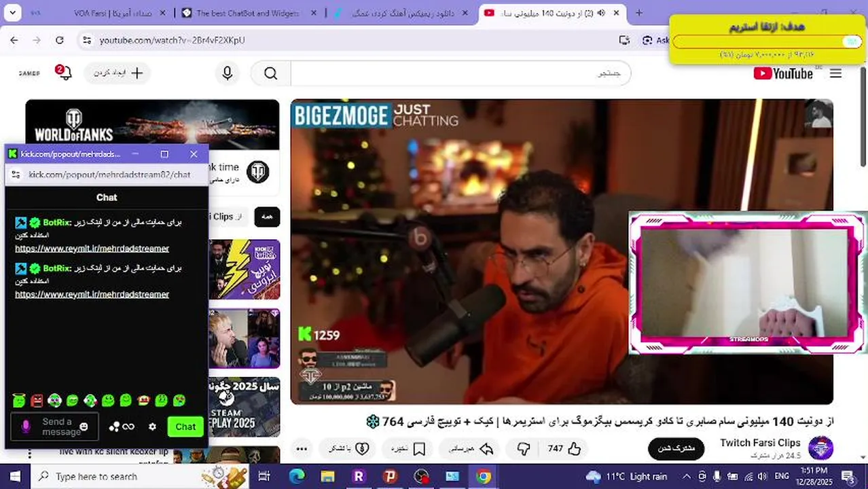Click the YouTube Create button
The width and height of the screenshot is (868, 489).
pos(117,73)
